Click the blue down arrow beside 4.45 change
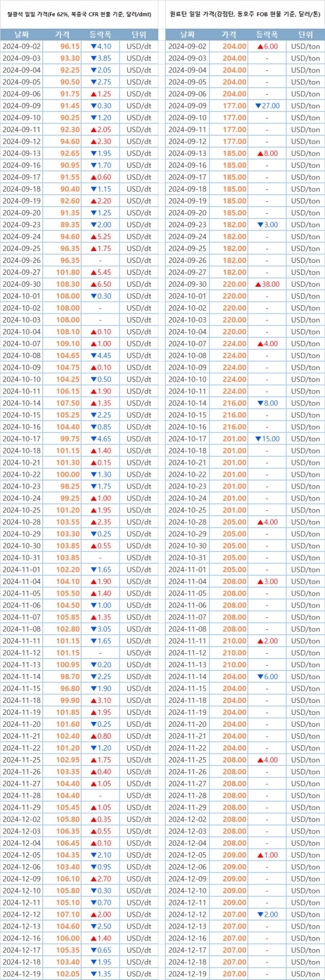Image resolution: width=325 pixels, height=980 pixels. pyautogui.click(x=94, y=356)
